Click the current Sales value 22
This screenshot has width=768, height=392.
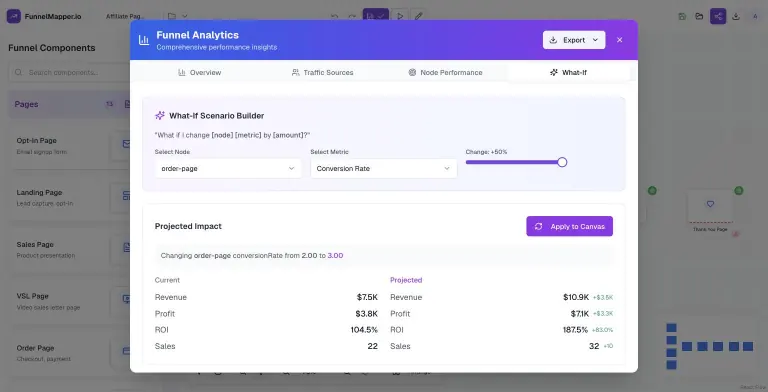click(x=373, y=346)
